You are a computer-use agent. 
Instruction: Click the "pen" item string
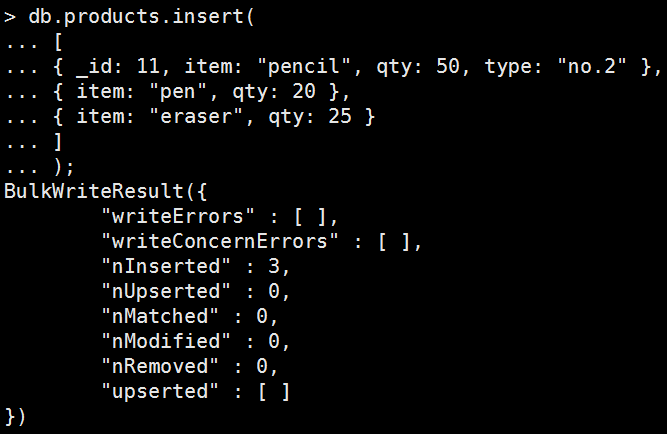coord(177,92)
